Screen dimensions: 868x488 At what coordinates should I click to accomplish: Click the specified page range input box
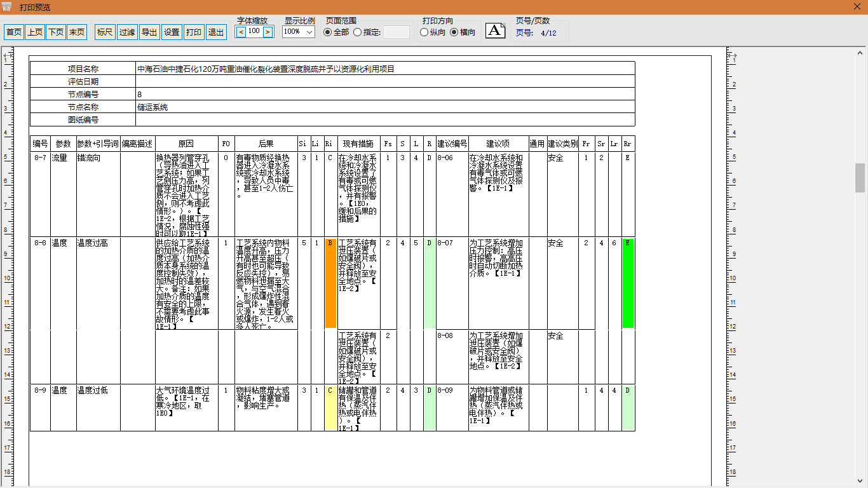pos(397,32)
